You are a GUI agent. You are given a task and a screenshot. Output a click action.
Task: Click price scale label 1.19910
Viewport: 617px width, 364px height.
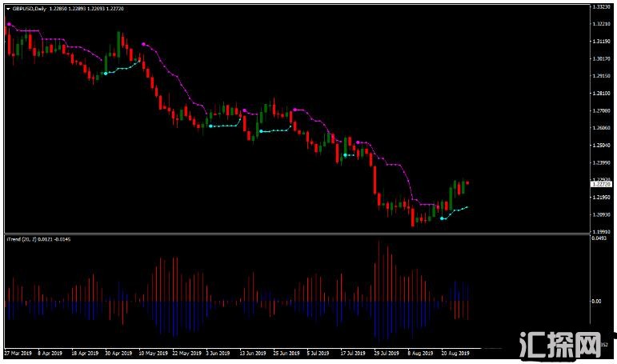pos(602,232)
